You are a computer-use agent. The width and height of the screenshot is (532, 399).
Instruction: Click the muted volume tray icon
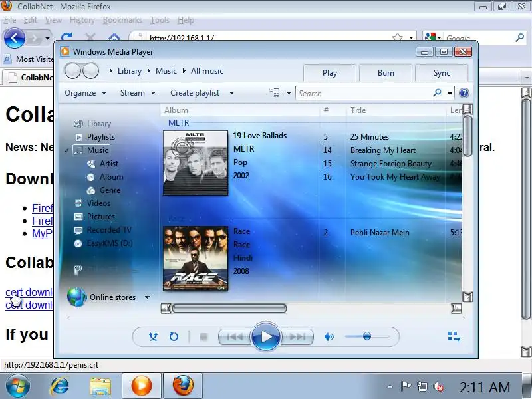(438, 386)
